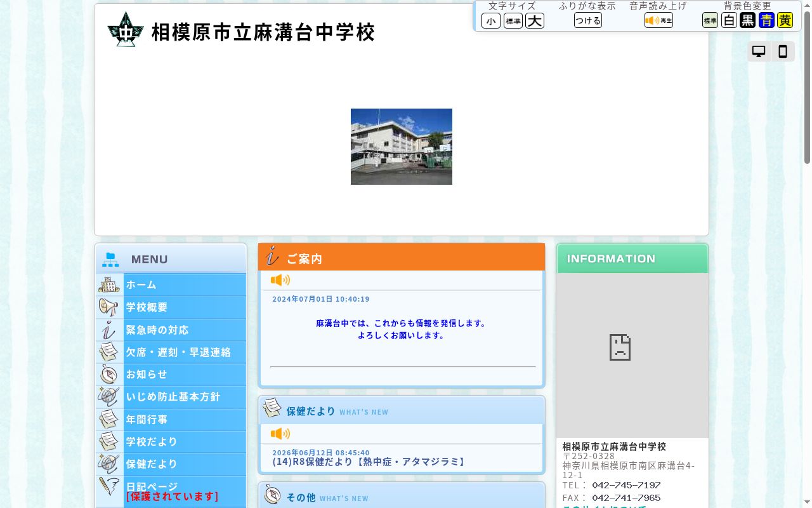Click icon beside いじめ防止基本方針
Screen dimensions: 812x508
point(109,396)
